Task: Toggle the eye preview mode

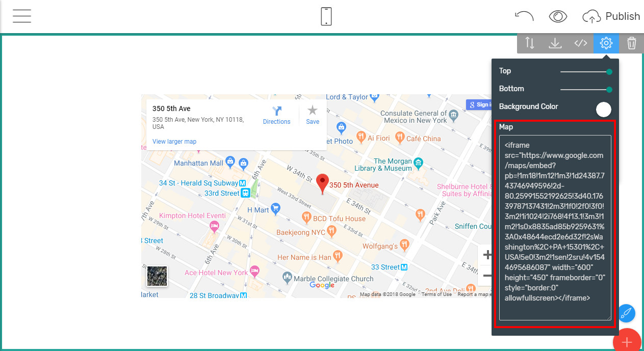Action: [x=558, y=16]
